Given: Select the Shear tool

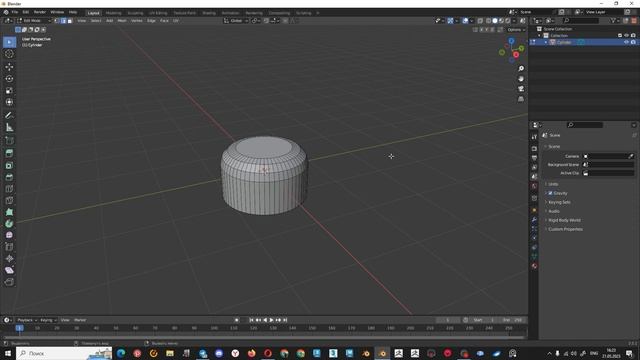Looking at the screenshot, I should coord(9,270).
